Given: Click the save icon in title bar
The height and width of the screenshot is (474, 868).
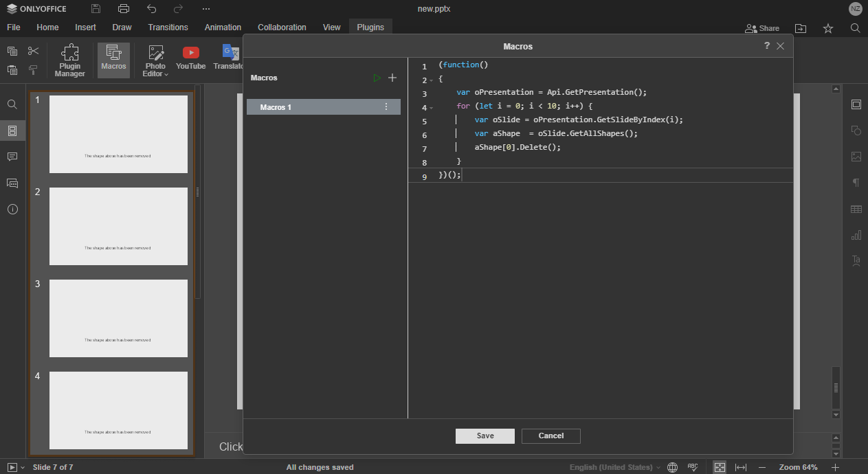Looking at the screenshot, I should [x=96, y=9].
